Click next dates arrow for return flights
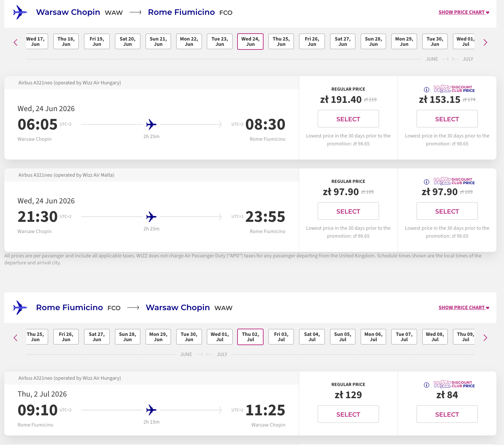 click(485, 338)
